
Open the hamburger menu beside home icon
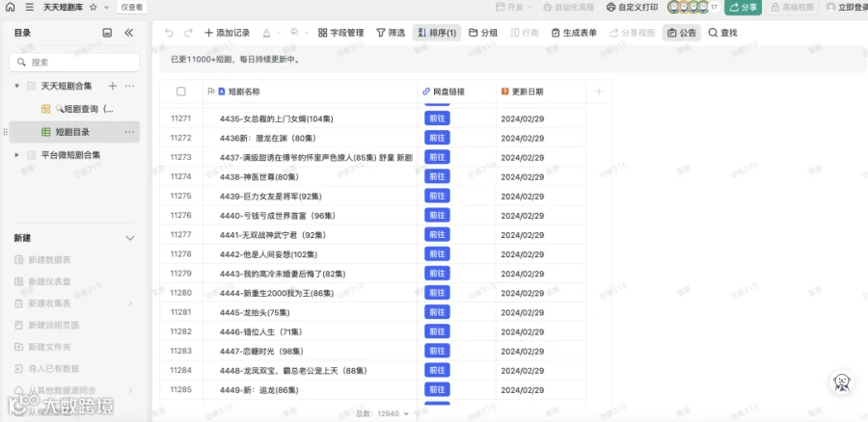coord(30,7)
